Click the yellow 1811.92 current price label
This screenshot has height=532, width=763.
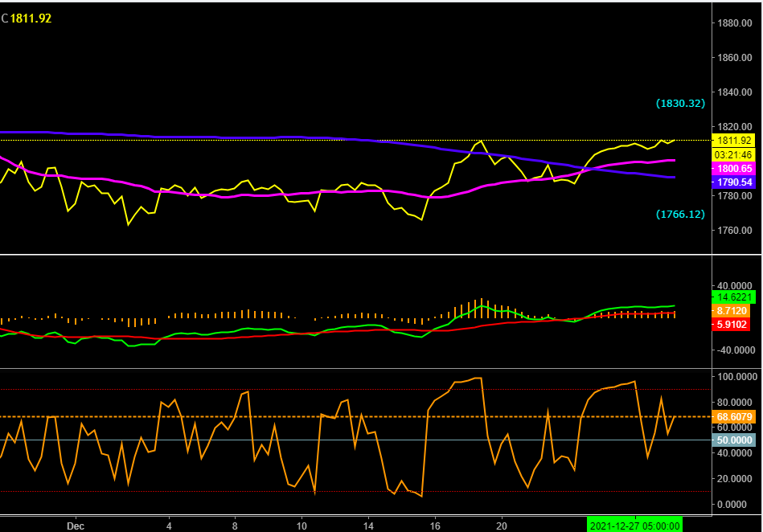point(733,141)
